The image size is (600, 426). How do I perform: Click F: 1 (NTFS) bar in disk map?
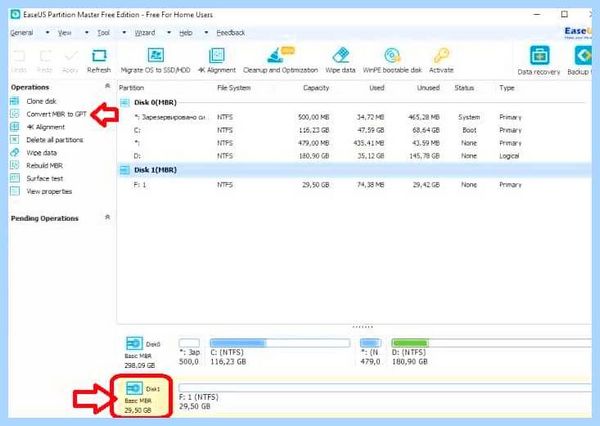tap(385, 388)
